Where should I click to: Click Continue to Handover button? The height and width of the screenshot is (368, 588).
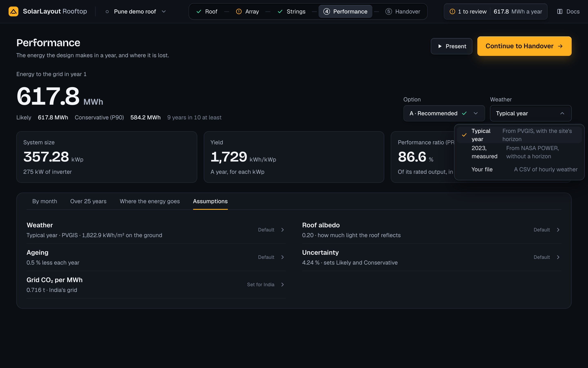point(524,46)
